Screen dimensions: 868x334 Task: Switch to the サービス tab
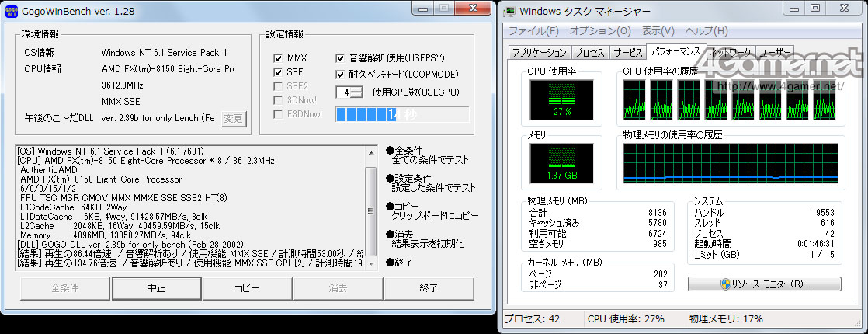[x=628, y=53]
